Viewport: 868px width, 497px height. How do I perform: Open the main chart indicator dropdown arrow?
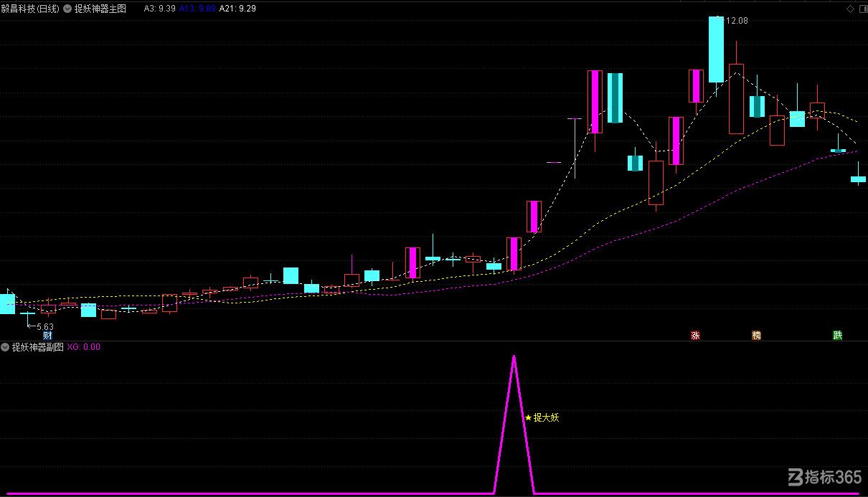click(67, 9)
